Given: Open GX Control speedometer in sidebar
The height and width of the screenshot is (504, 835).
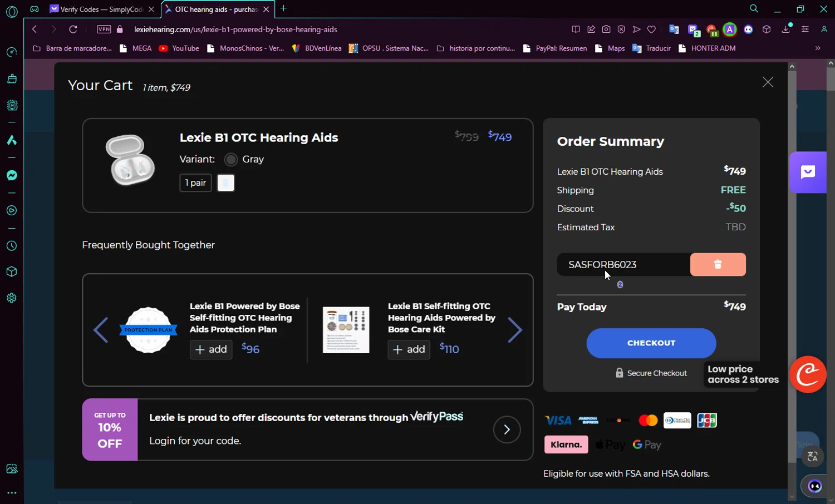Looking at the screenshot, I should tap(12, 52).
